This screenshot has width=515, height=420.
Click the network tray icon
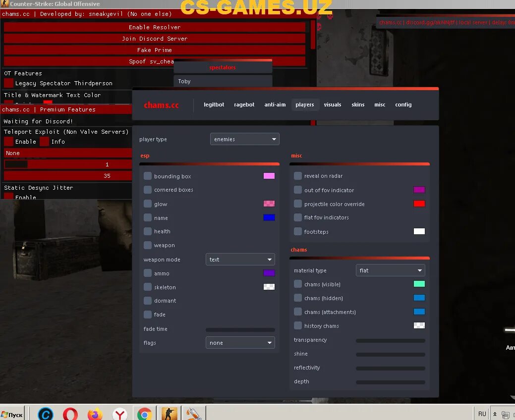pyautogui.click(x=506, y=415)
